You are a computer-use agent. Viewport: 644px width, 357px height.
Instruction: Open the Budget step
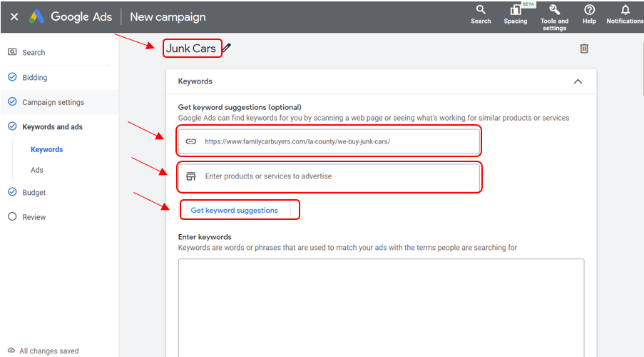(x=34, y=193)
